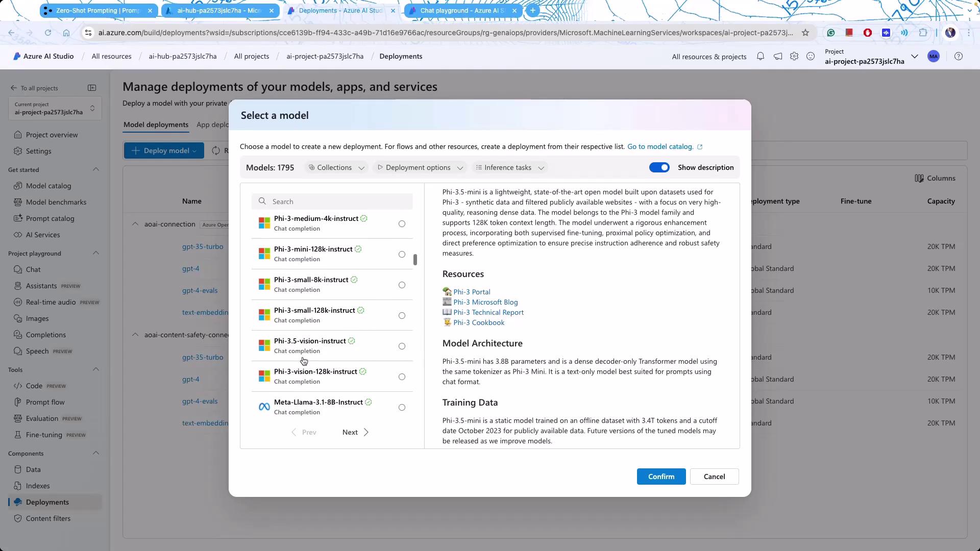Expand the Deployment options dropdown
The image size is (980, 551).
click(x=420, y=167)
